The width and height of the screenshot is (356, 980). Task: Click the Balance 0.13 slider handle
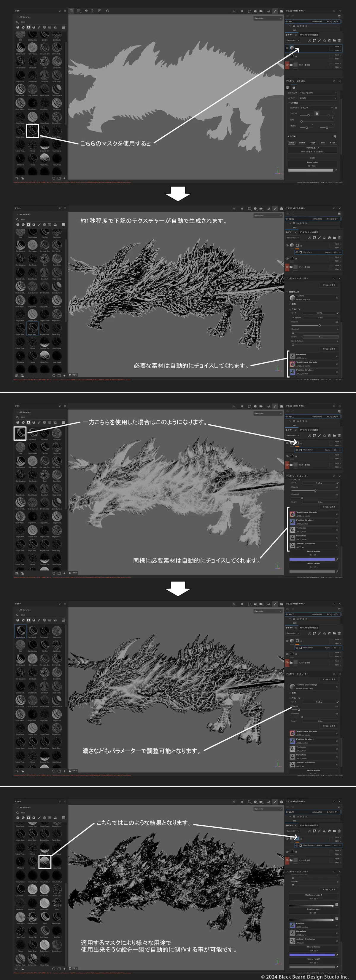(299, 710)
